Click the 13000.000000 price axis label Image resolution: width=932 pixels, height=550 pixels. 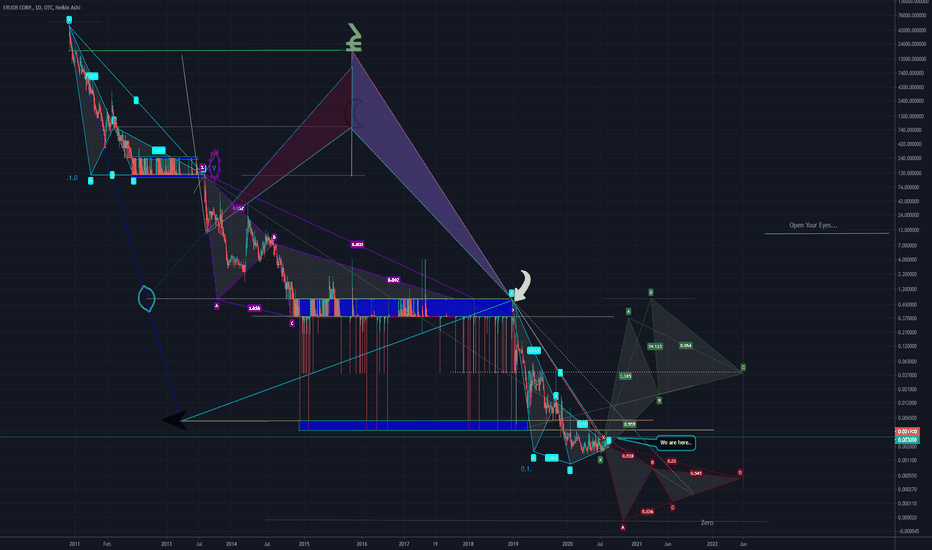pyautogui.click(x=912, y=59)
